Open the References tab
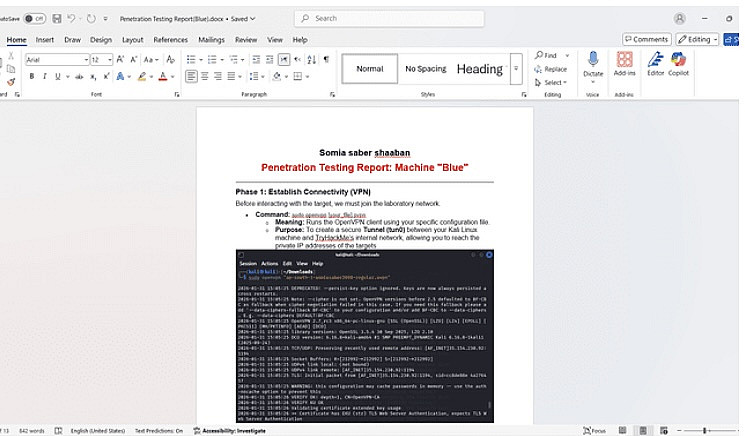This screenshot has width=745, height=436. tap(171, 40)
